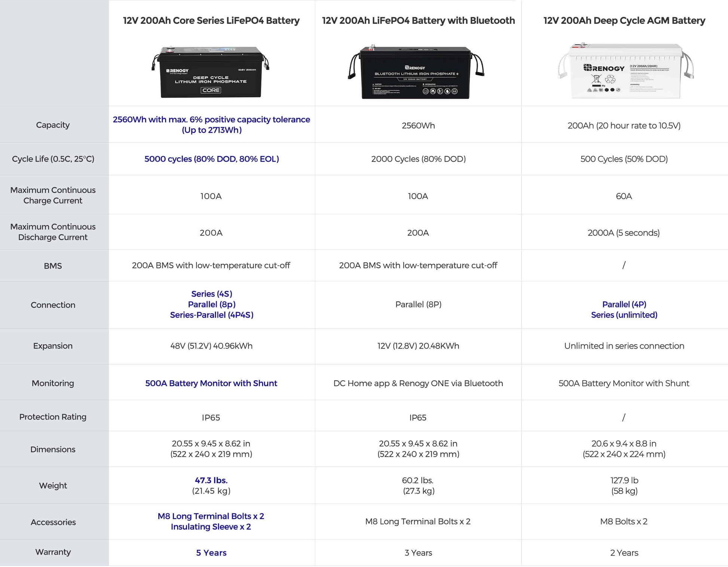Click the Deep Cycle AGM battery image
The width and height of the screenshot is (728, 567).
tap(625, 71)
